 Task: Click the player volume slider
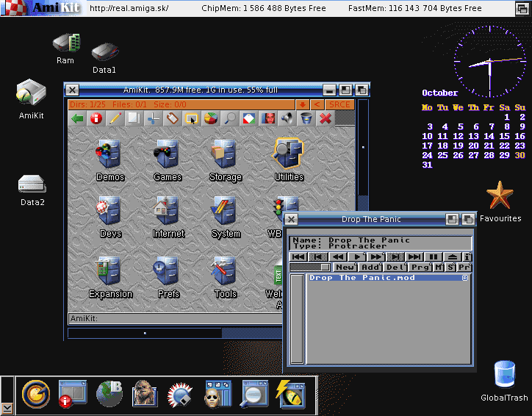[x=310, y=267]
